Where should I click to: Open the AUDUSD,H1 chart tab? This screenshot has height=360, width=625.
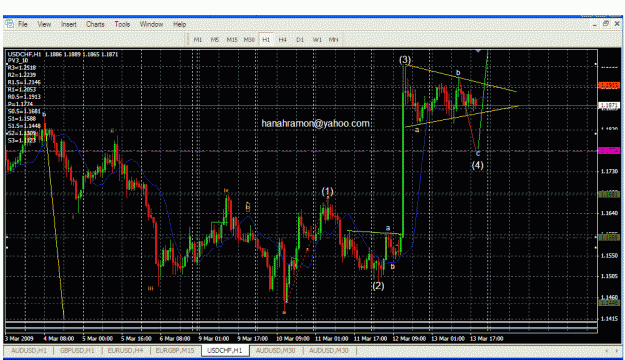29,350
